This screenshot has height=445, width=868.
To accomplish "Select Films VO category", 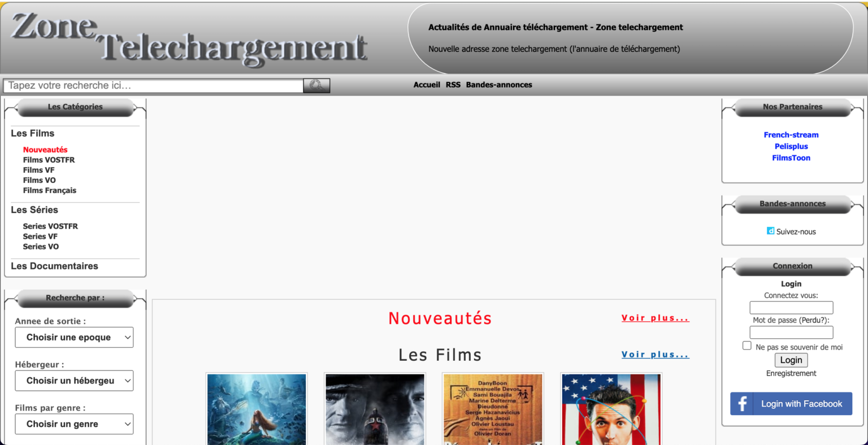I will [x=40, y=180].
